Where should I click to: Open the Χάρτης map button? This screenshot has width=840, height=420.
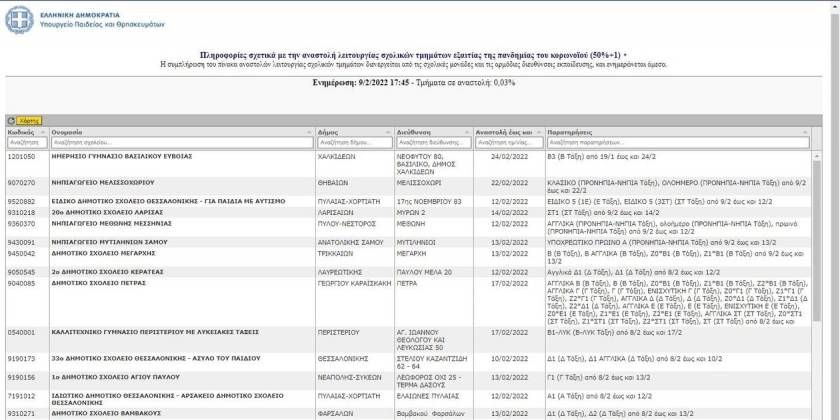[29, 121]
